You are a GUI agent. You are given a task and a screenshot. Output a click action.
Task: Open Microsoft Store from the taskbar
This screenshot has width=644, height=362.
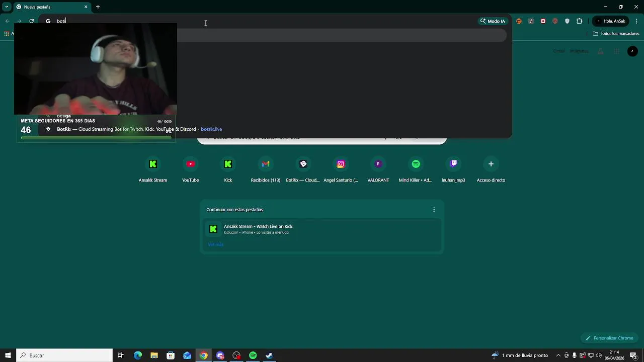point(171,355)
